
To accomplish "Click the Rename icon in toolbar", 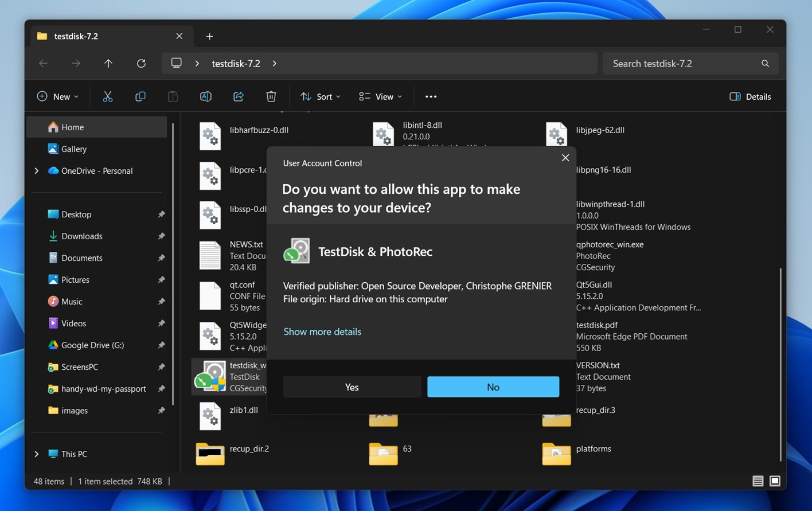I will [x=206, y=96].
